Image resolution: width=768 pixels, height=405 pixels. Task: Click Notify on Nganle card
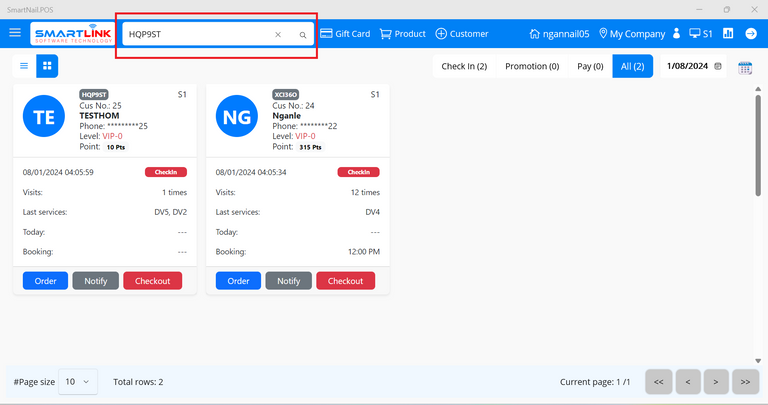coord(288,281)
